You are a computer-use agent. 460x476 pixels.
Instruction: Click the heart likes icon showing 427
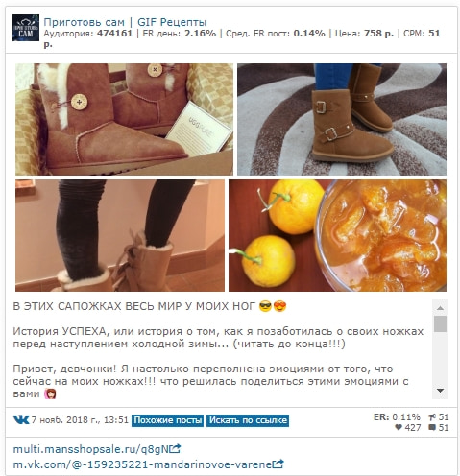[x=399, y=427]
